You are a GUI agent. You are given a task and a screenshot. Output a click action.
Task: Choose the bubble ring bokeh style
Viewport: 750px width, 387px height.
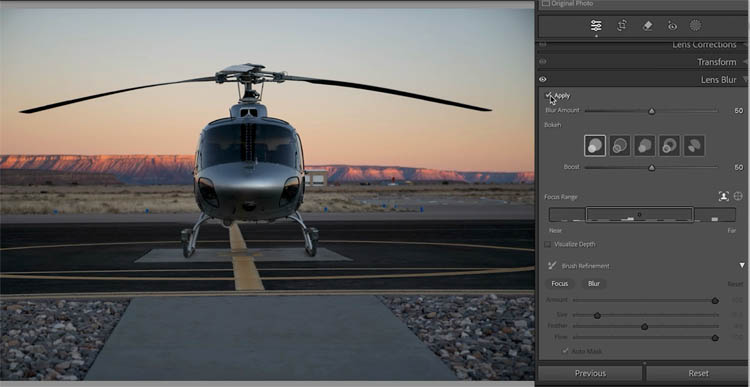point(619,145)
